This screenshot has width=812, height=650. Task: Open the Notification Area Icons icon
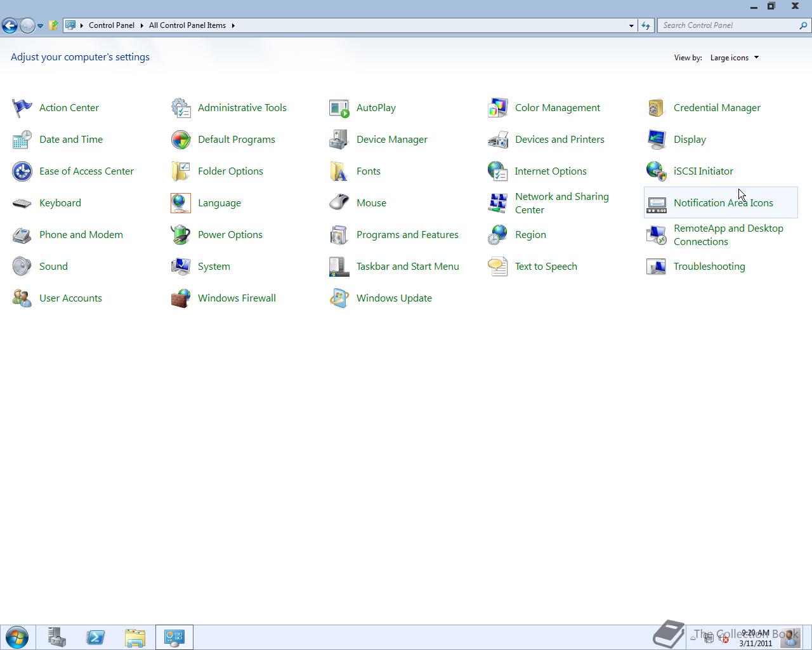656,203
